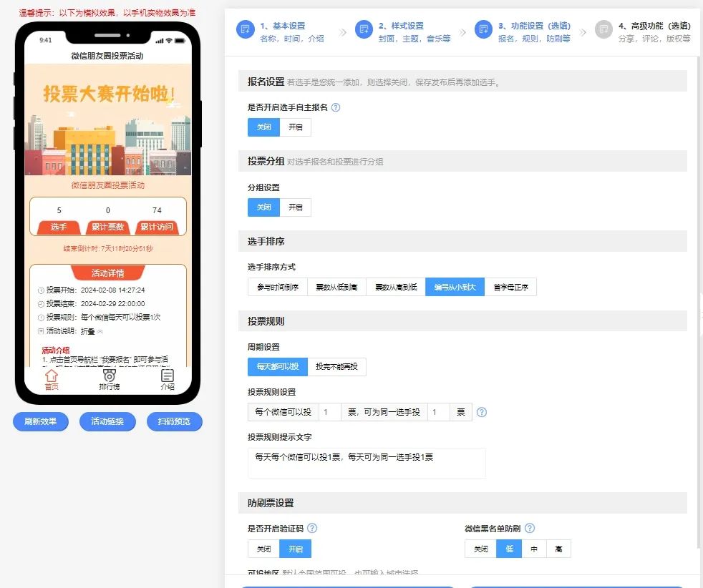This screenshot has height=588, width=703.
Task: Set WeChat blacklist protection level to 高
Action: click(x=558, y=549)
